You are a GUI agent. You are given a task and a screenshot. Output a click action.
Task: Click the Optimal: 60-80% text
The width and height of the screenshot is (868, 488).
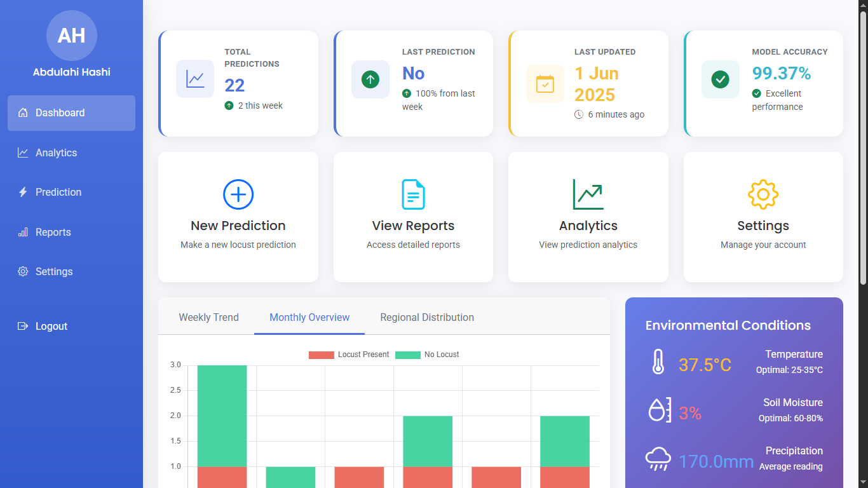pos(790,418)
